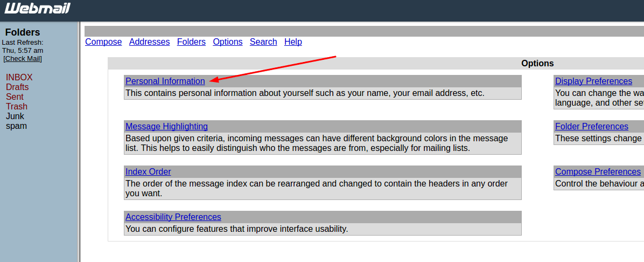Viewport: 644px width, 262px height.
Task: Click the Personal Information description text
Action: (305, 93)
